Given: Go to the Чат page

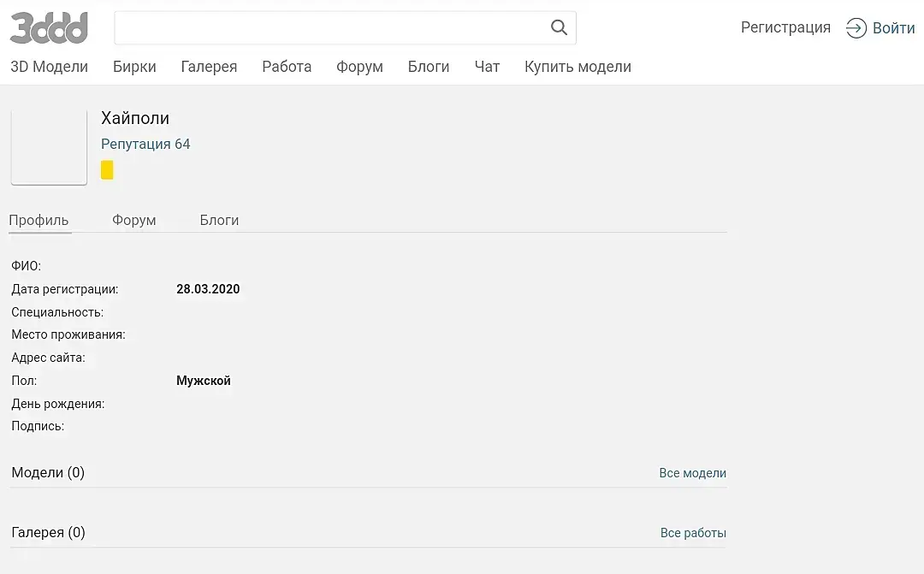Looking at the screenshot, I should pos(487,67).
